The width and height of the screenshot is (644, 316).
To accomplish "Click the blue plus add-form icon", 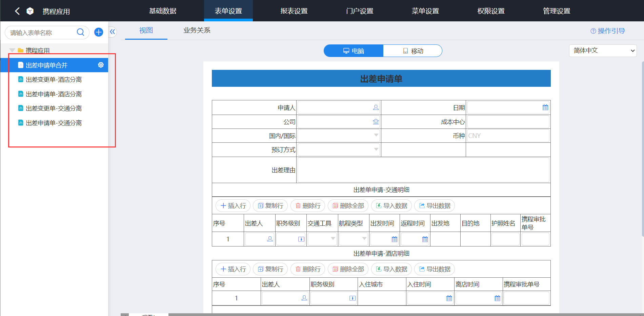I will pos(99,32).
